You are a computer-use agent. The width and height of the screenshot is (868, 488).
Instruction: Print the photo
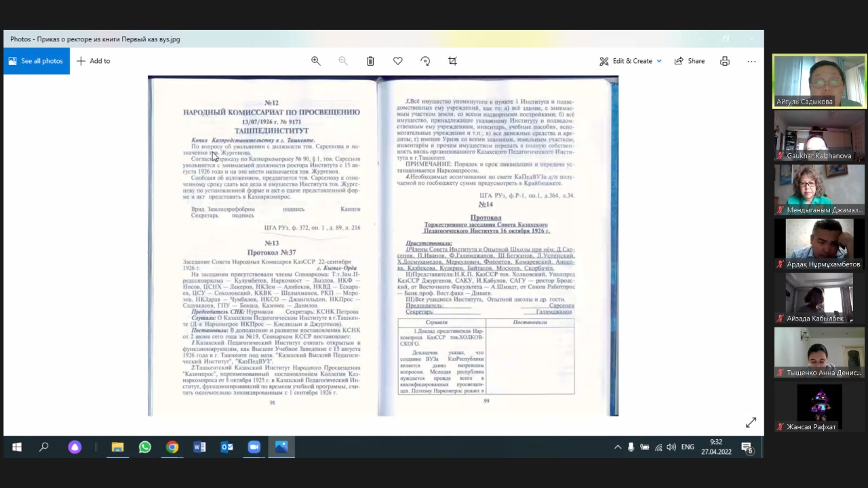725,61
